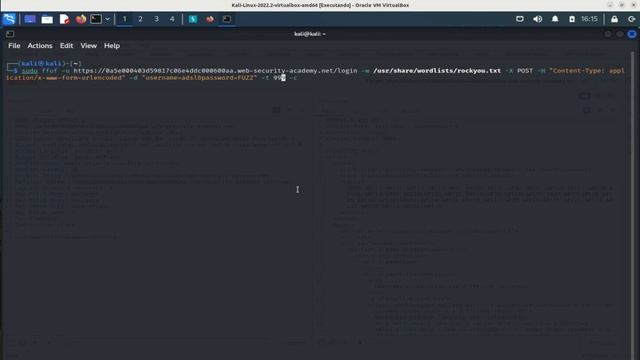Close the terminal with blue X button

632,34
